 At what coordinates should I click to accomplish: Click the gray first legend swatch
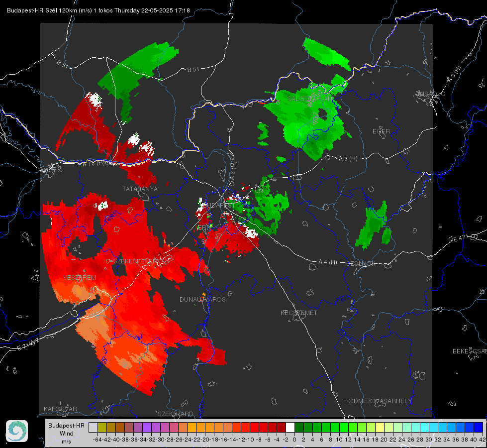93,427
